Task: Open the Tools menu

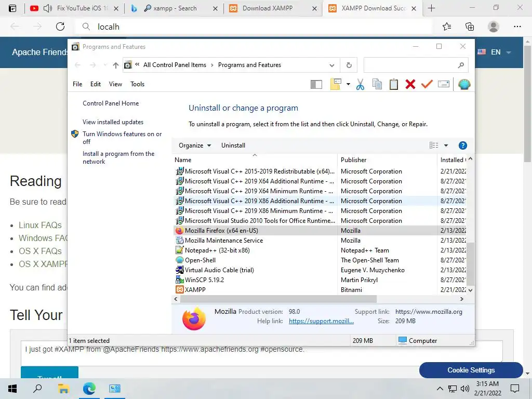Action: [x=137, y=84]
